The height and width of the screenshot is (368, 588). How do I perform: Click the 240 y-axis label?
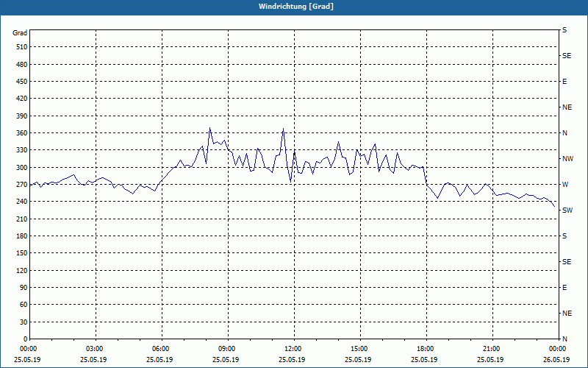pyautogui.click(x=22, y=202)
